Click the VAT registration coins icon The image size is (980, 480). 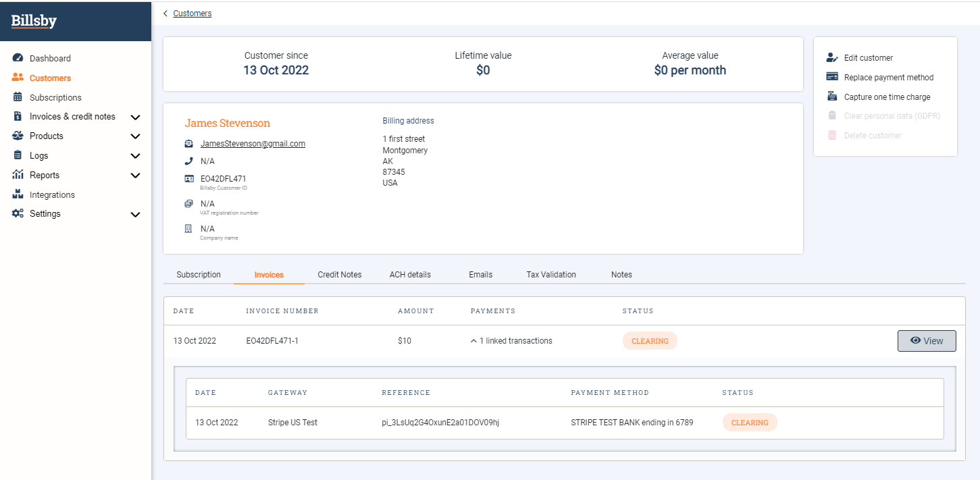(189, 203)
